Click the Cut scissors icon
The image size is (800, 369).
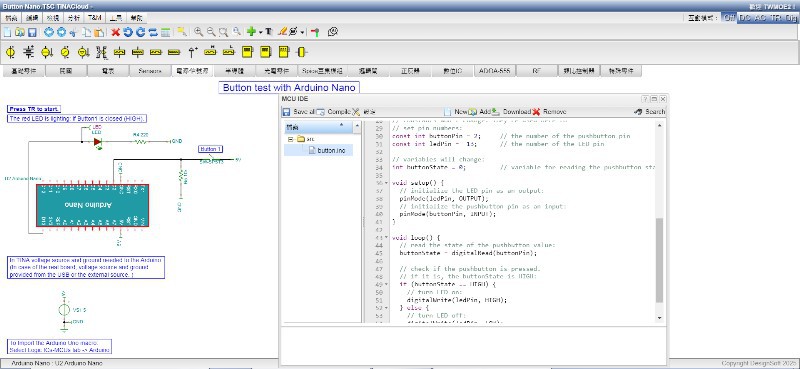coord(73,32)
